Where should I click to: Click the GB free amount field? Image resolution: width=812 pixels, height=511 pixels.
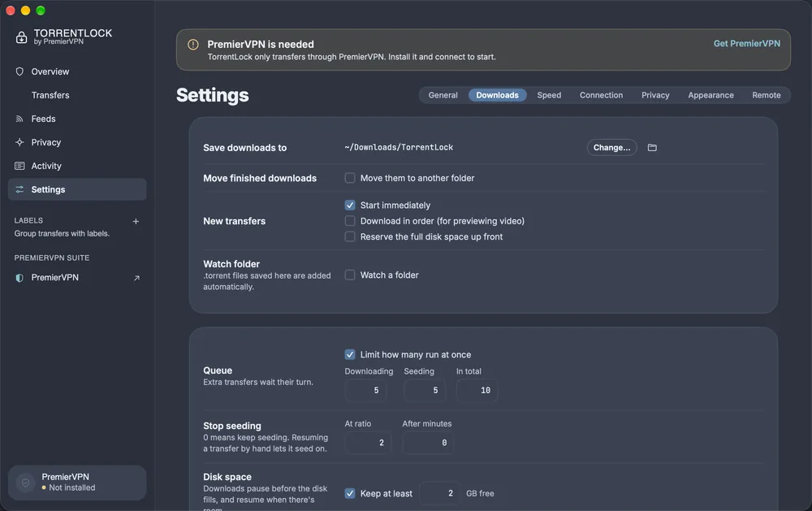tap(439, 493)
